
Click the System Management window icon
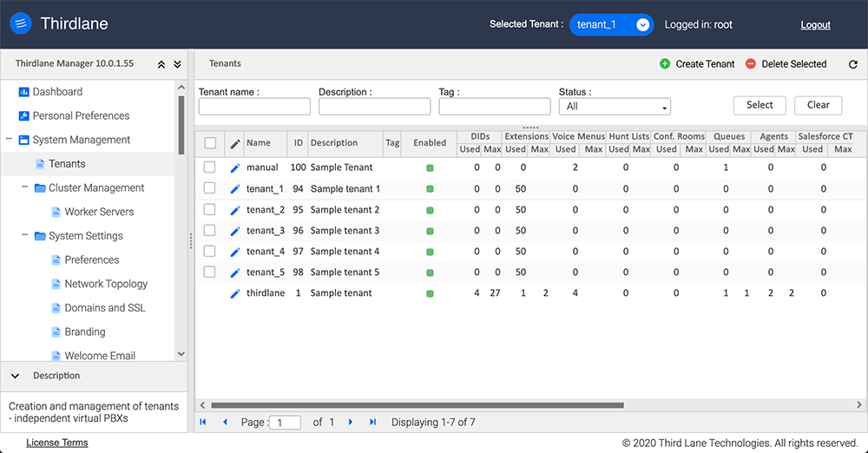(23, 140)
